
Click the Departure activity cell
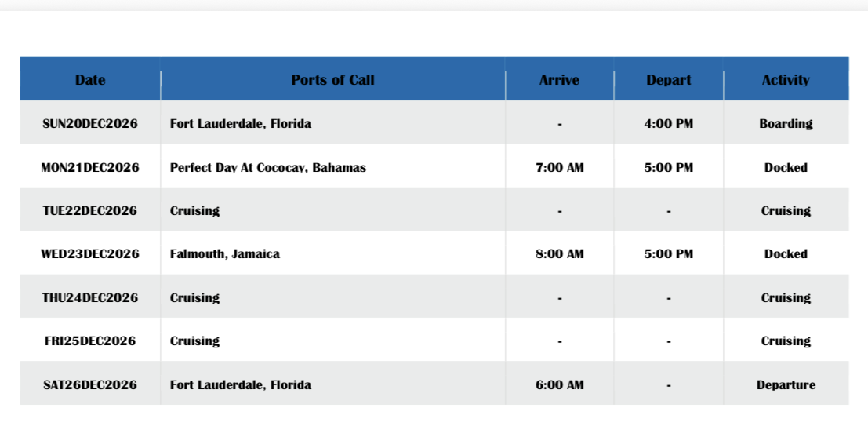(786, 385)
